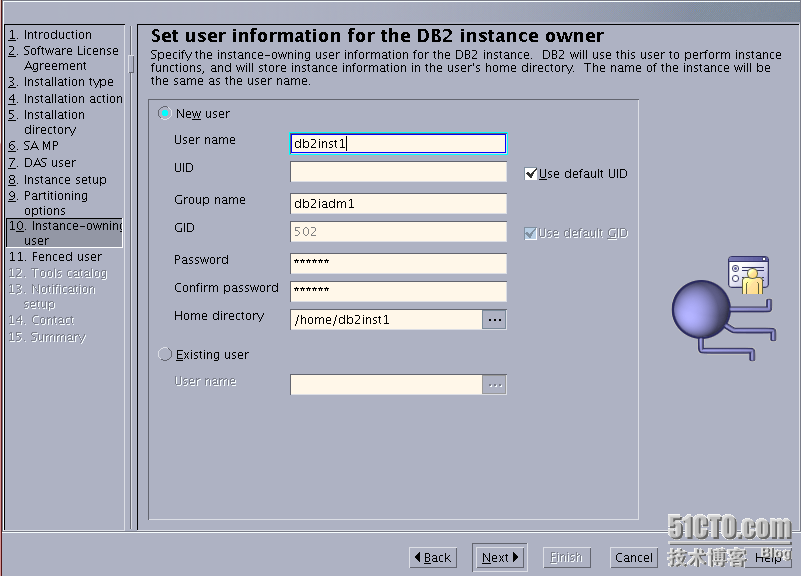Click disabled step 13 Notification setup
The image size is (801, 576).
pyautogui.click(x=52, y=296)
